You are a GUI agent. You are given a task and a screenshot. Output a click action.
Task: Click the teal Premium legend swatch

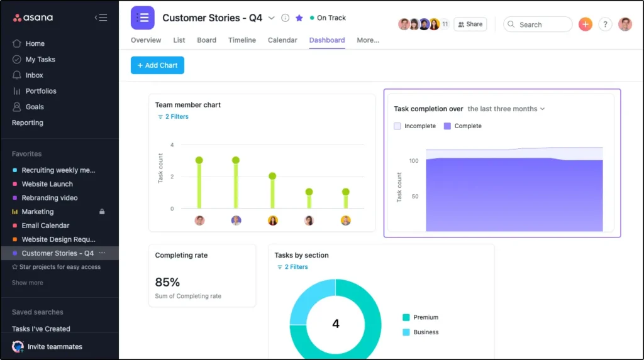[406, 318]
